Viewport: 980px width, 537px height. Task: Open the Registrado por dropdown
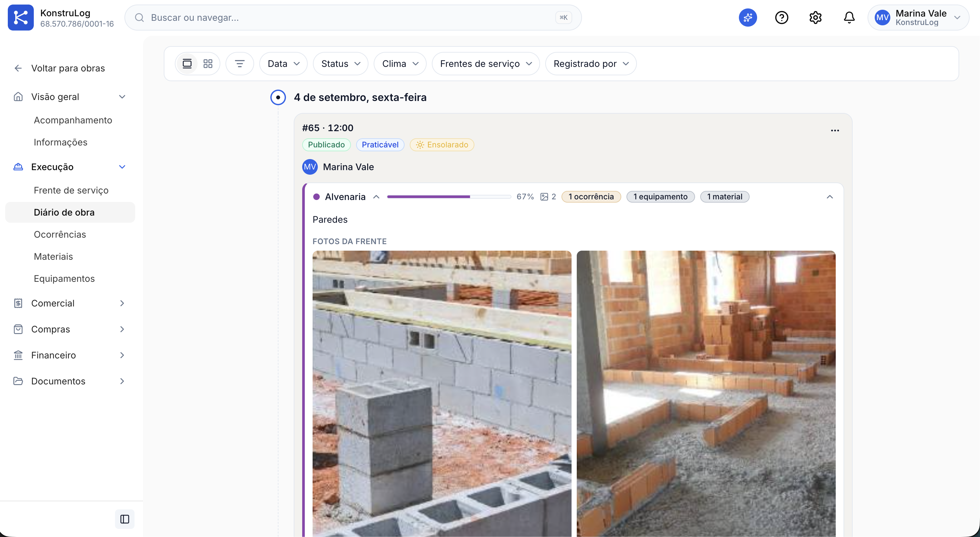coord(590,63)
